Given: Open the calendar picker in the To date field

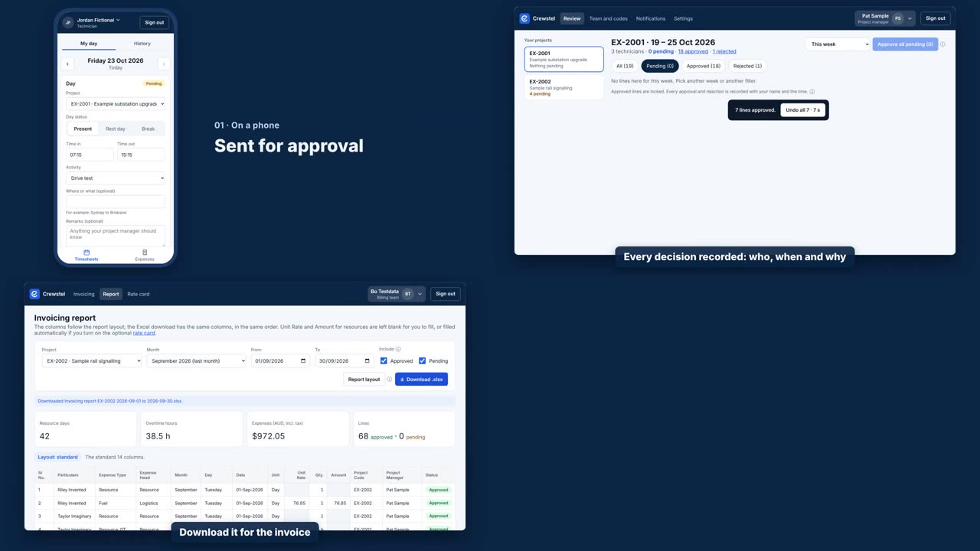Looking at the screenshot, I should (x=367, y=361).
